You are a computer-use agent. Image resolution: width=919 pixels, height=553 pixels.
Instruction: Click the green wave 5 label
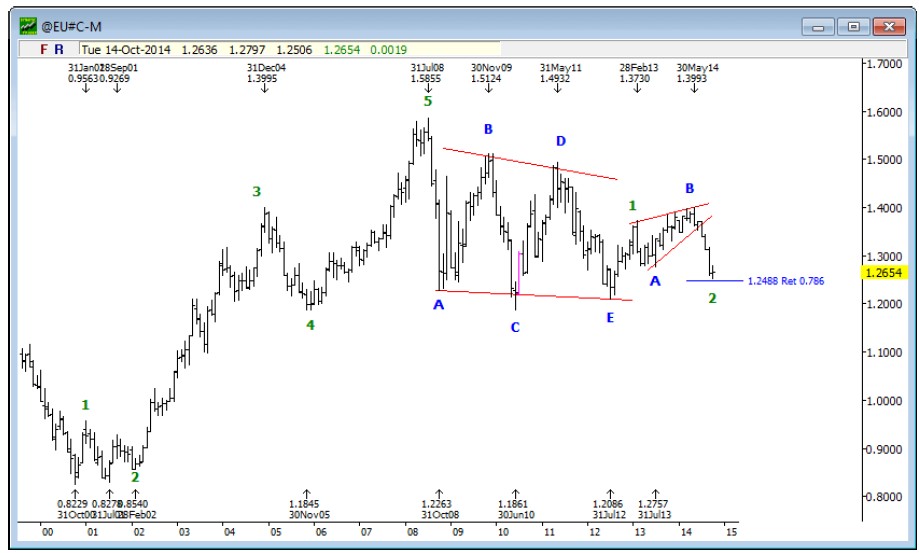click(x=428, y=101)
